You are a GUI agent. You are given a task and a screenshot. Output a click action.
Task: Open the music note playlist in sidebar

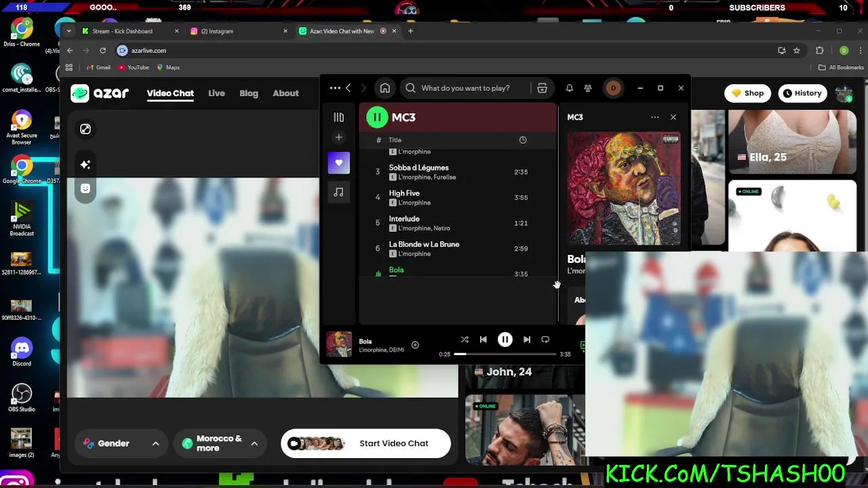(x=339, y=192)
